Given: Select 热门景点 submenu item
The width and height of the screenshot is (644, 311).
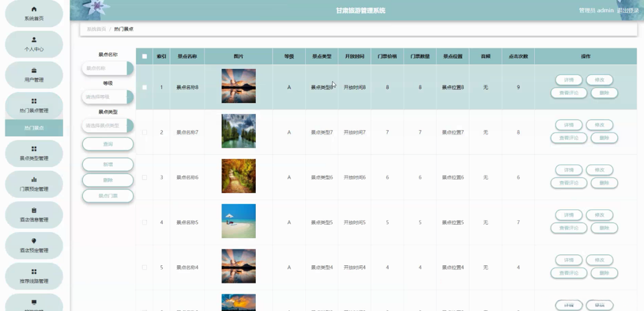Looking at the screenshot, I should (34, 128).
